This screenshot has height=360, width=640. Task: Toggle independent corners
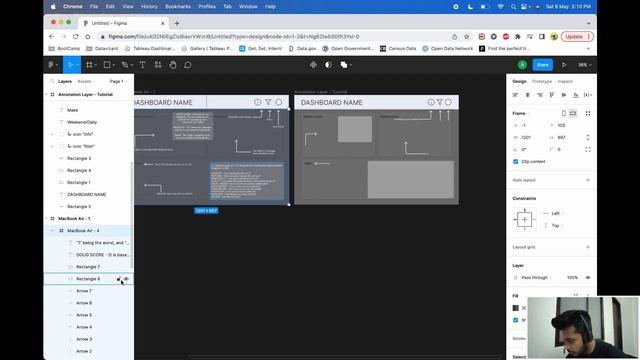pos(588,149)
